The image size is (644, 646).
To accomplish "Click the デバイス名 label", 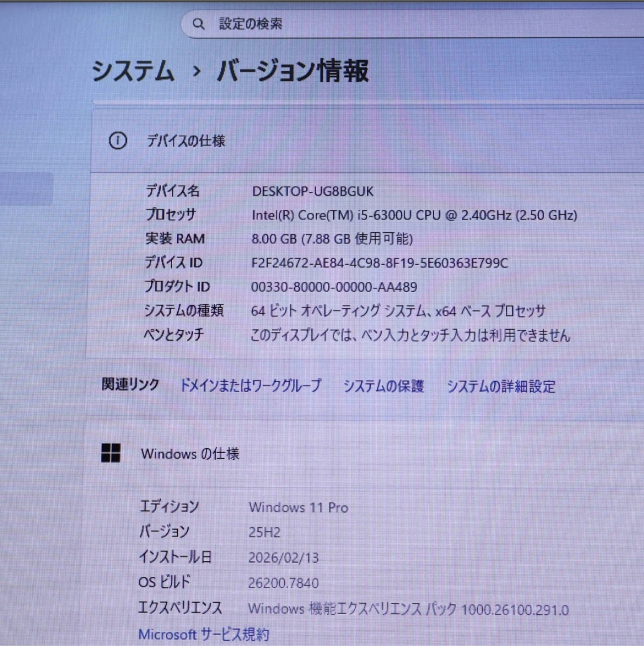I will click(173, 191).
